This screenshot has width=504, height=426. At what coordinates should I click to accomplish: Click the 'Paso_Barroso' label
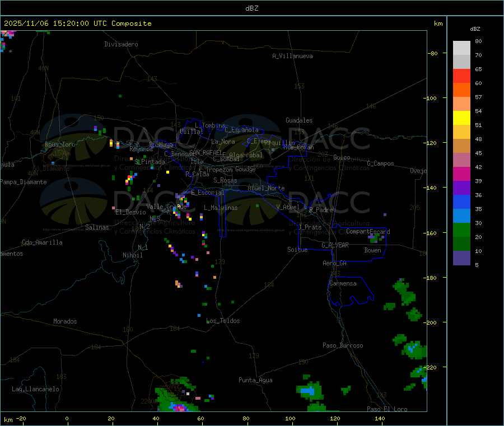[x=343, y=345]
